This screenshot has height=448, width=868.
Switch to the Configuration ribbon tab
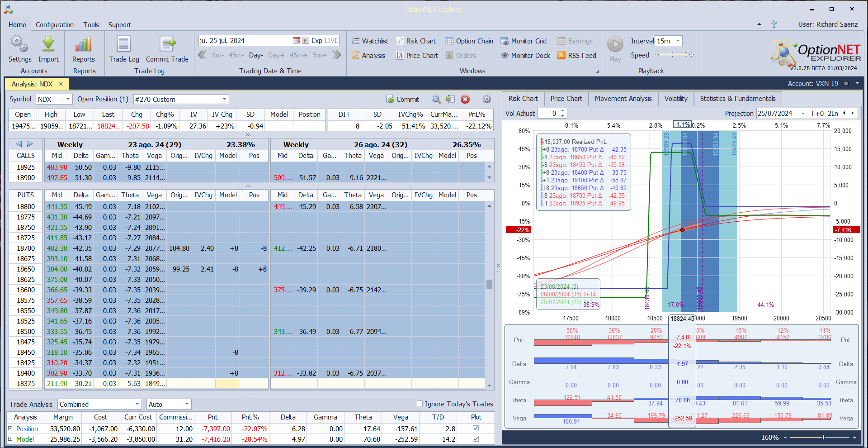[55, 25]
